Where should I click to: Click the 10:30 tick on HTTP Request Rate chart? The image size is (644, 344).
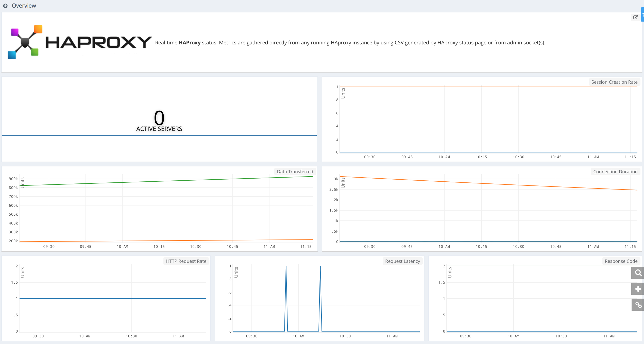(x=131, y=336)
